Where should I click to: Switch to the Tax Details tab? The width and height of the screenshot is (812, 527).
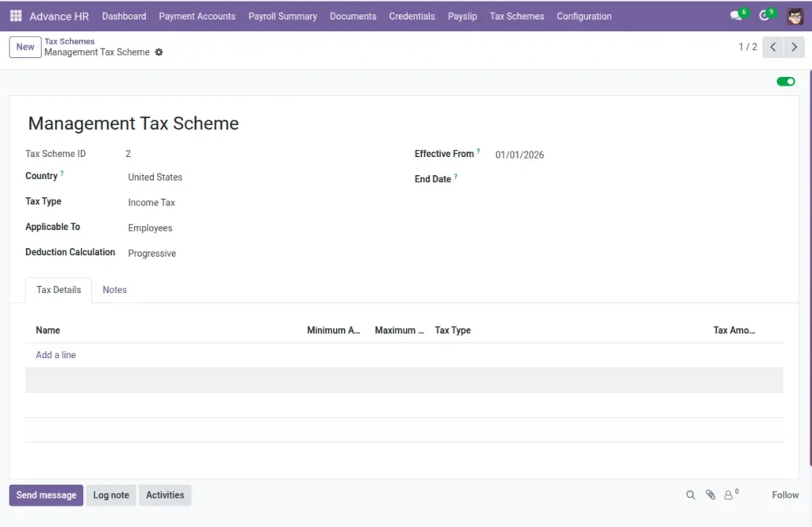click(x=59, y=290)
